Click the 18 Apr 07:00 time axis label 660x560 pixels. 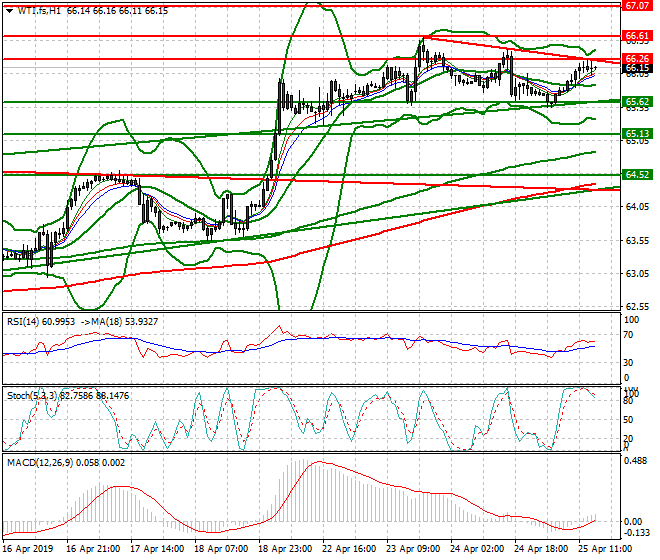coord(221,549)
